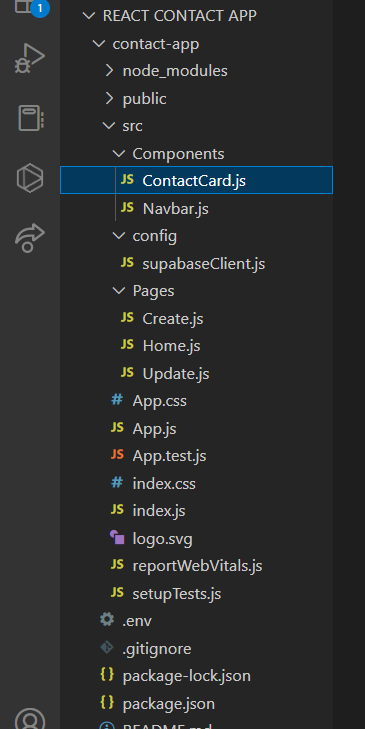
Task: Click the gear icon beside .env
Action: 107,620
